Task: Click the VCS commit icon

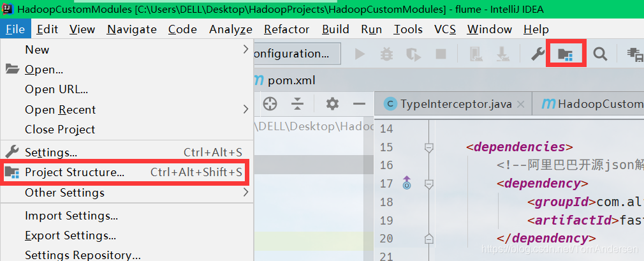Action: tap(502, 54)
